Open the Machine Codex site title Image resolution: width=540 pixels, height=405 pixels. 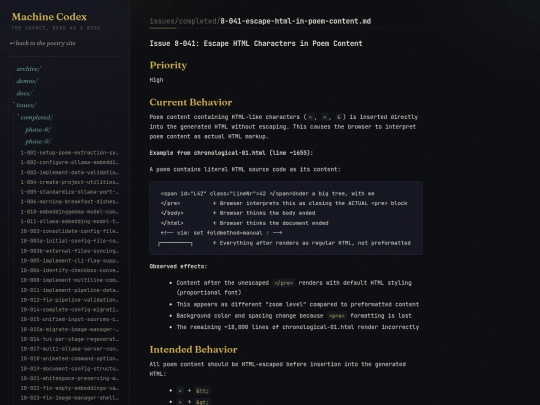pos(49,17)
